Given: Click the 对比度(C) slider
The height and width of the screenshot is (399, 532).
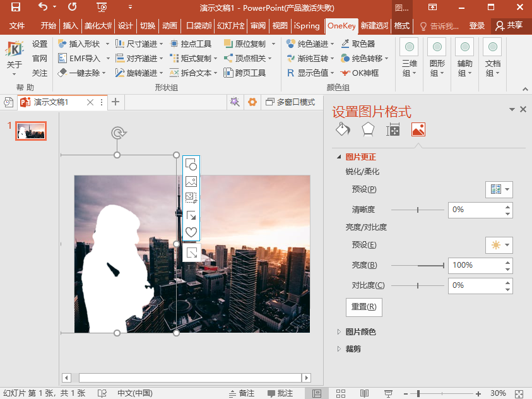Looking at the screenshot, I should pos(418,286).
